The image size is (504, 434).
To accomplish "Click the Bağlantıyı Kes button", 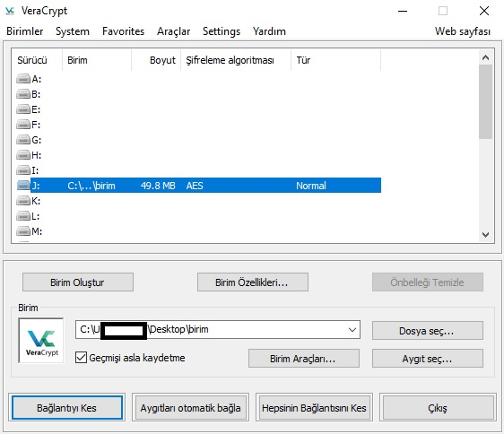I will 67,408.
